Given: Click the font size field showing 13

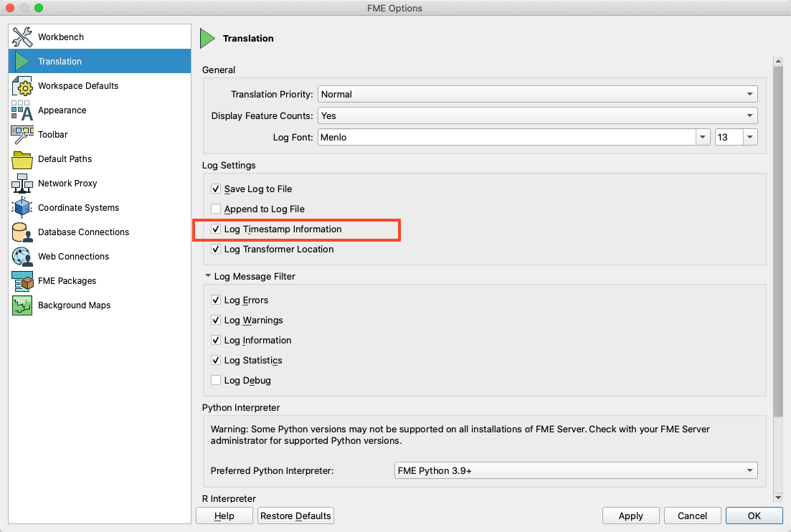Looking at the screenshot, I should [729, 137].
